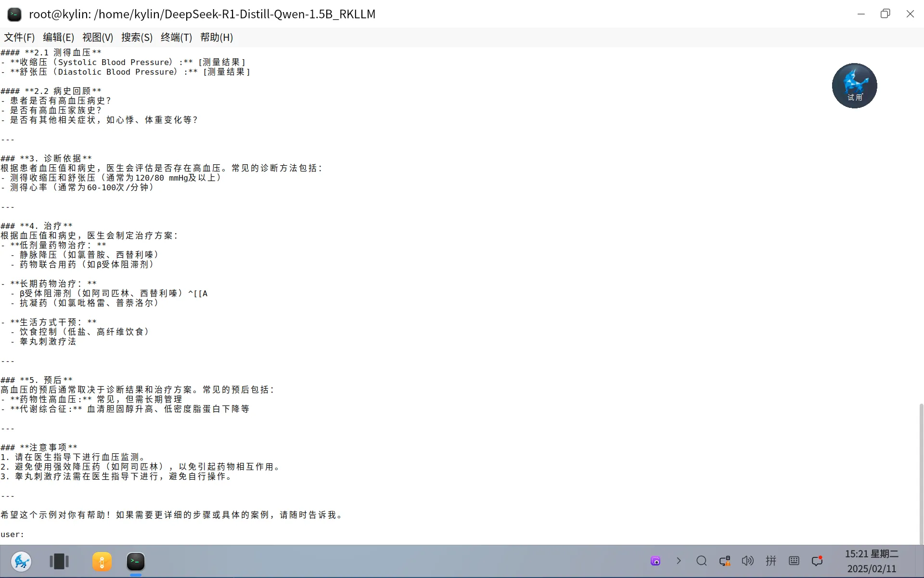Viewport: 924px width, 578px height.
Task: Click the '**代谢综合征:**' line
Action: pos(125,409)
